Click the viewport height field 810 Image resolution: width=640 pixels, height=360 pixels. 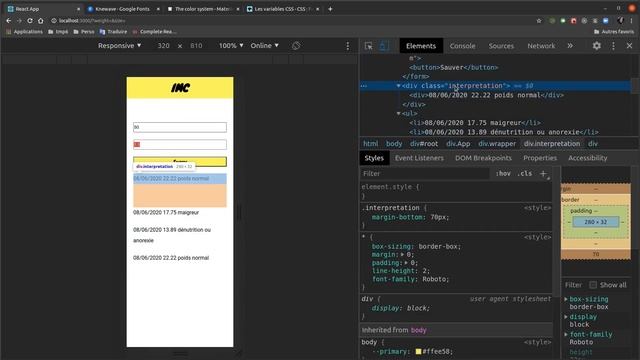click(196, 46)
